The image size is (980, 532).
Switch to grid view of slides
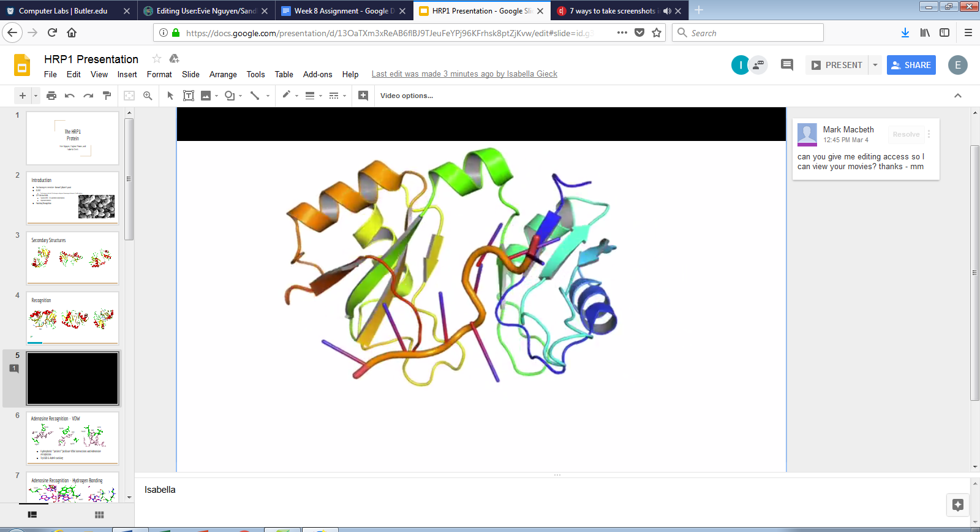[99, 515]
